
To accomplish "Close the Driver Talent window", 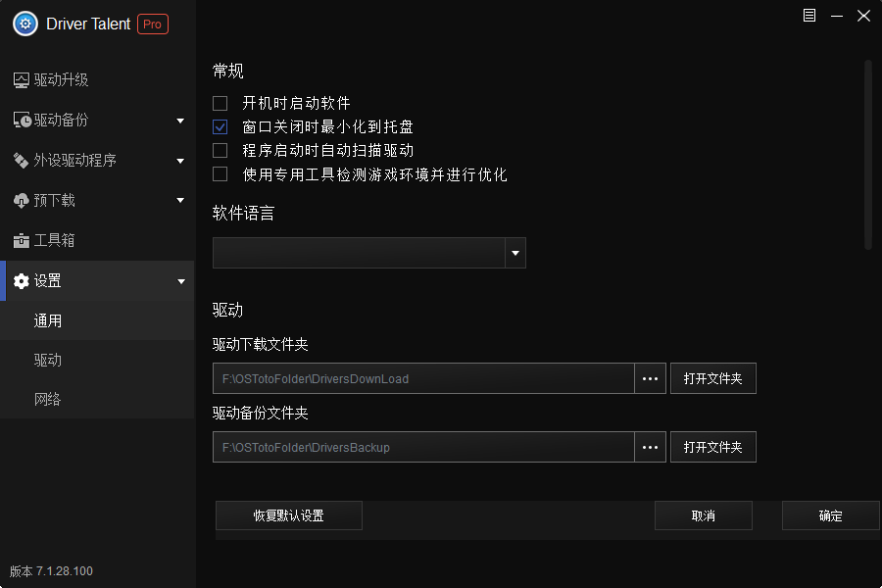I will coord(863,16).
